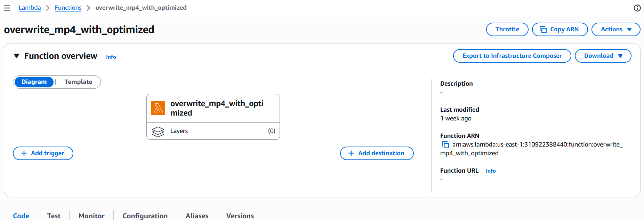Open the hamburger navigation menu
Screen dimensions: 644x220
pyautogui.click(x=7, y=8)
